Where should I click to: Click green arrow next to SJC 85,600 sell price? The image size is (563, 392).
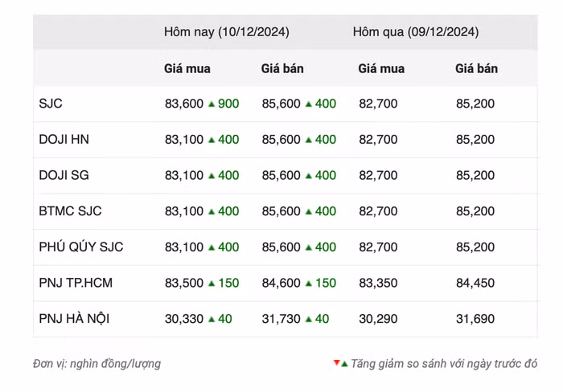(308, 104)
